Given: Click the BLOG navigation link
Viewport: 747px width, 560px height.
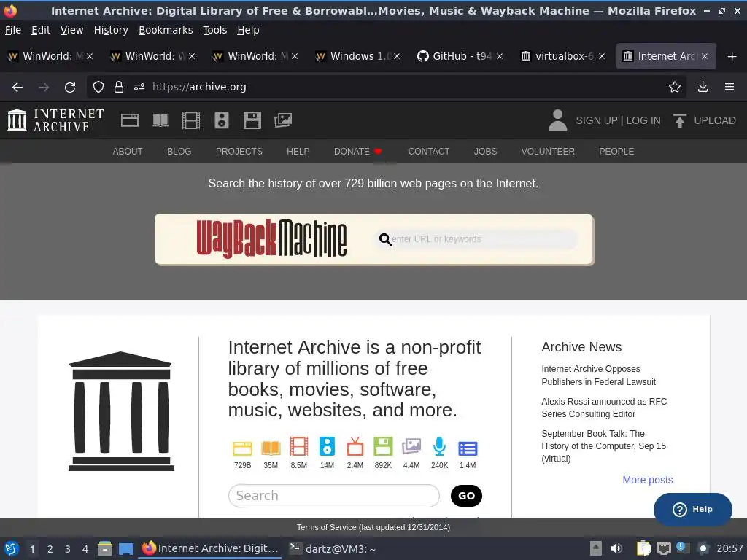Looking at the screenshot, I should click(179, 152).
